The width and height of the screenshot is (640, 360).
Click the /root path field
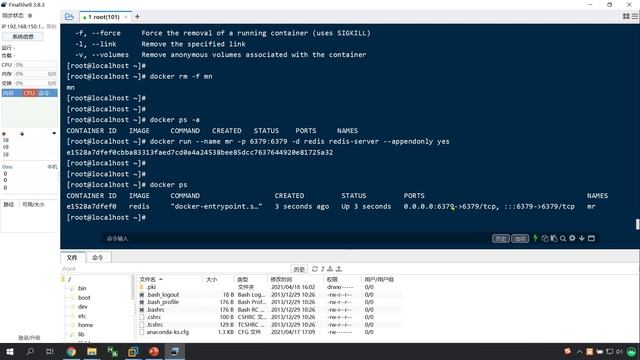pyautogui.click(x=176, y=269)
